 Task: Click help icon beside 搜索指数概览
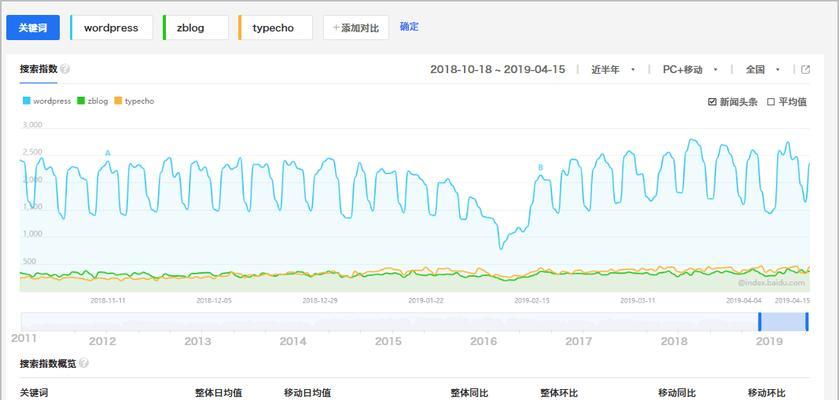point(83,364)
